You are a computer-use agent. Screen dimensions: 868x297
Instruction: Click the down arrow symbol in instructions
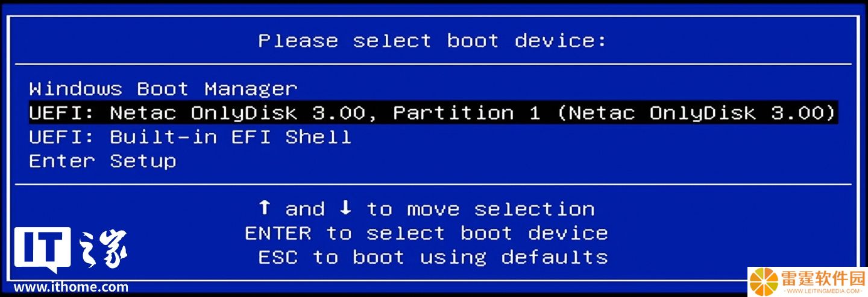pos(345,208)
